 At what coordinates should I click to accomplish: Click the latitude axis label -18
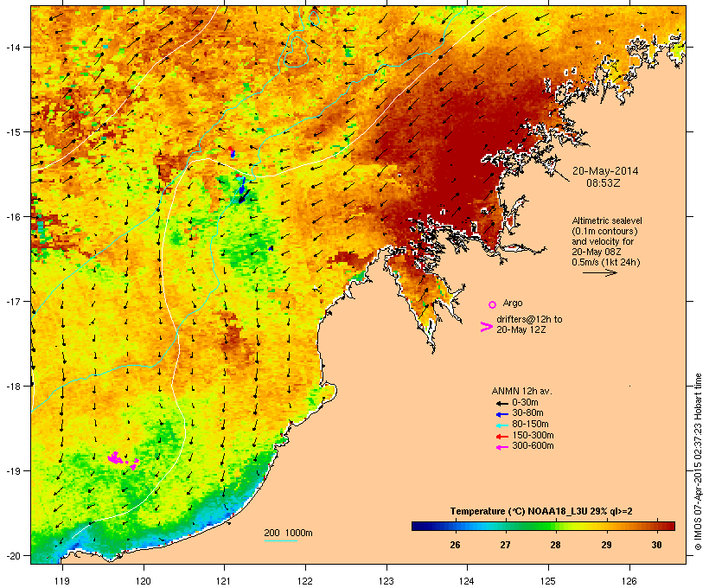click(12, 386)
